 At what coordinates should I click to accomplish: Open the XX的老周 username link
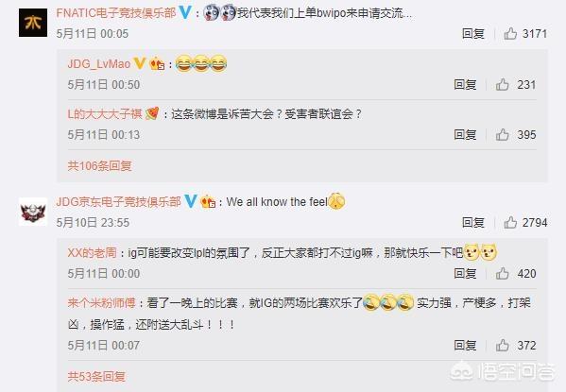(x=92, y=252)
